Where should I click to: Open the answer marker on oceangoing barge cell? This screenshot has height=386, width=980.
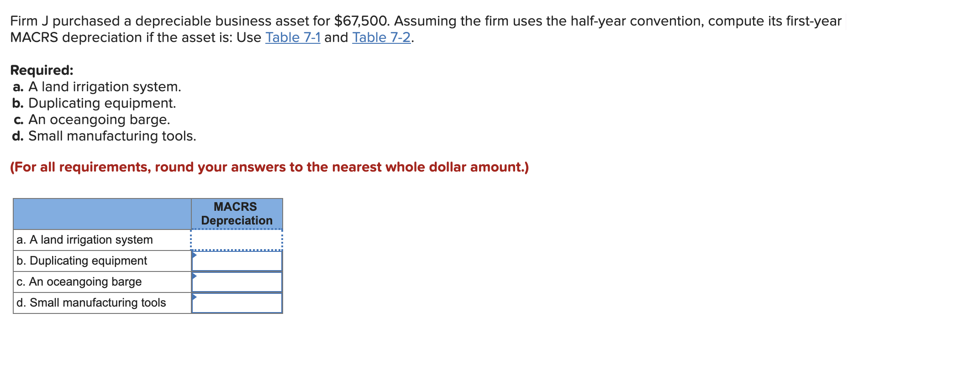(x=195, y=276)
